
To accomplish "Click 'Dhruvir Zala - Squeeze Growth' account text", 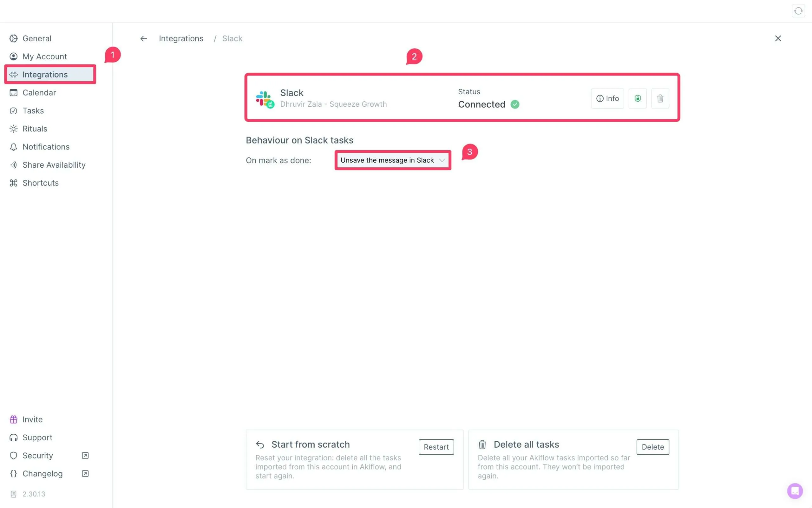I will pos(333,104).
